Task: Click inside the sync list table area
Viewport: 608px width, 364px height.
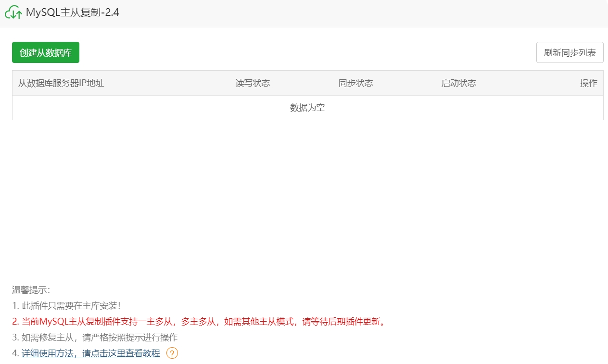Action: pos(307,96)
